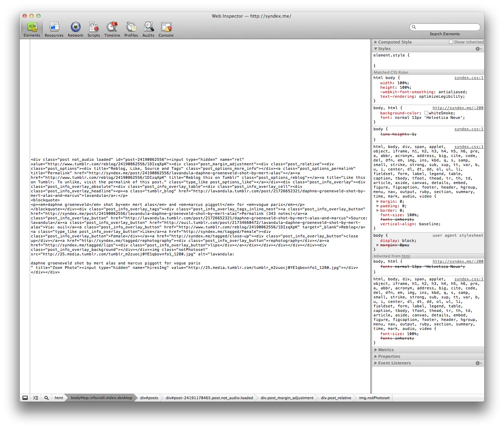Select body#top.infscroll.index.desktop breadcrumb
Viewport: 504px width, 429px height.
[x=101, y=398]
